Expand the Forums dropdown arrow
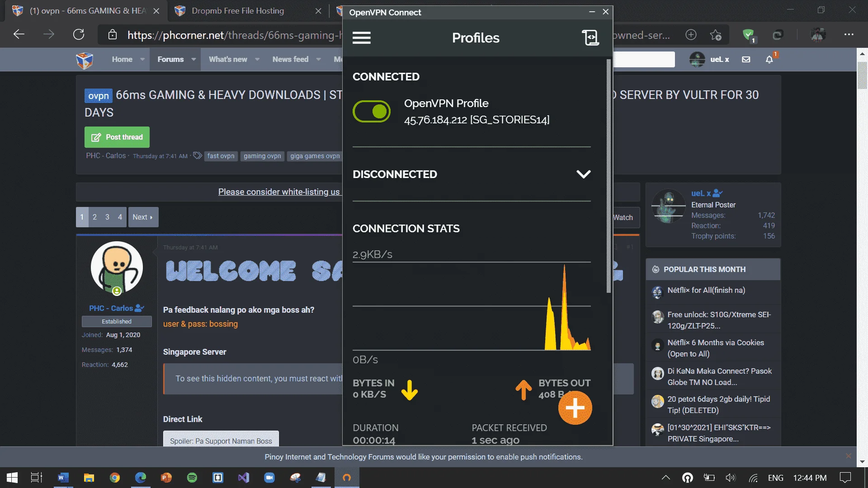 [x=193, y=59]
